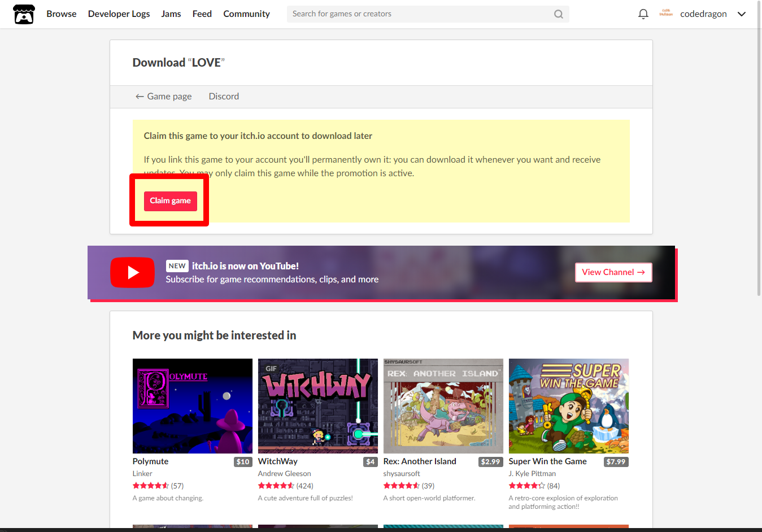Open the Discord link
The width and height of the screenshot is (762, 532).
click(224, 97)
